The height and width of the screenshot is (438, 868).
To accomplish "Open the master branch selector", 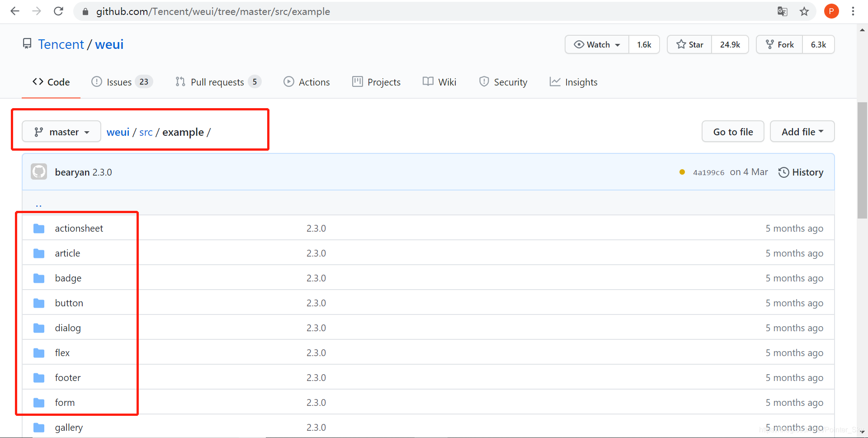I will click(61, 132).
